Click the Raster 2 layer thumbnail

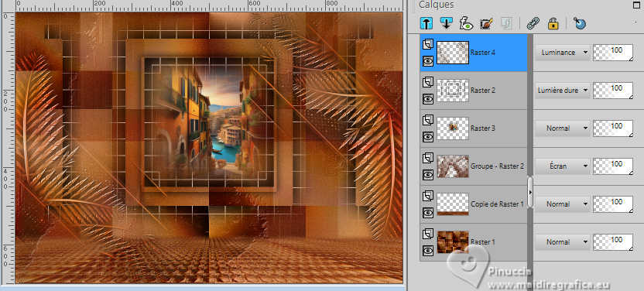click(453, 91)
